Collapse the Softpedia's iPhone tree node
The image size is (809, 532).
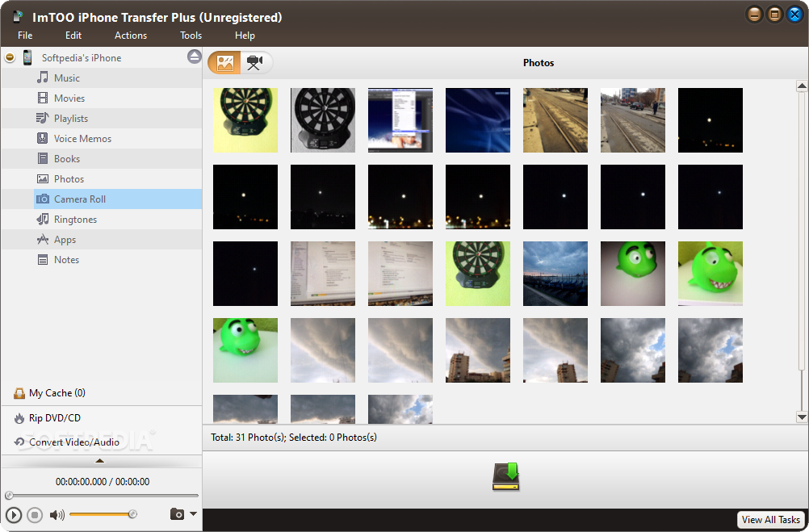[x=10, y=57]
